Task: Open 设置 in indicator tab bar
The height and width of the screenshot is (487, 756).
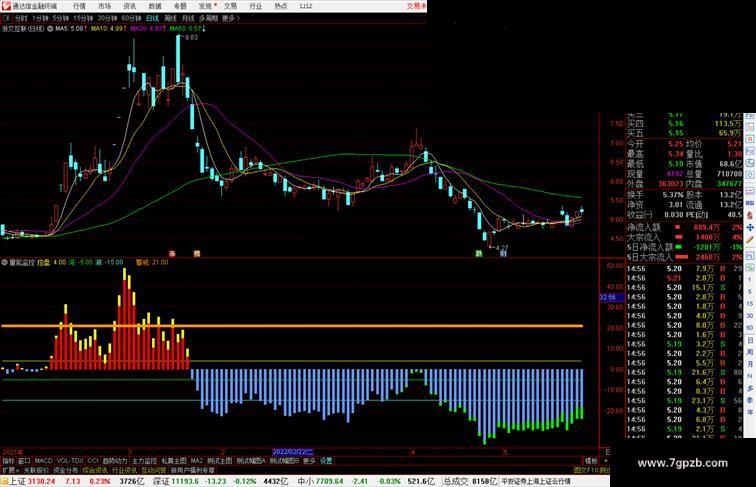Action: (x=326, y=461)
